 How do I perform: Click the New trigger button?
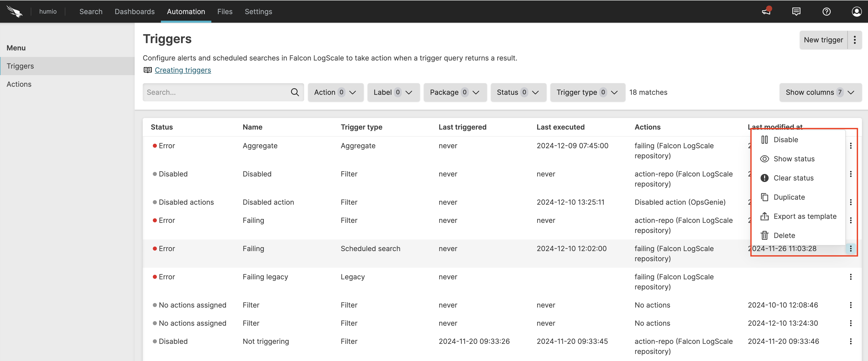[x=823, y=40]
